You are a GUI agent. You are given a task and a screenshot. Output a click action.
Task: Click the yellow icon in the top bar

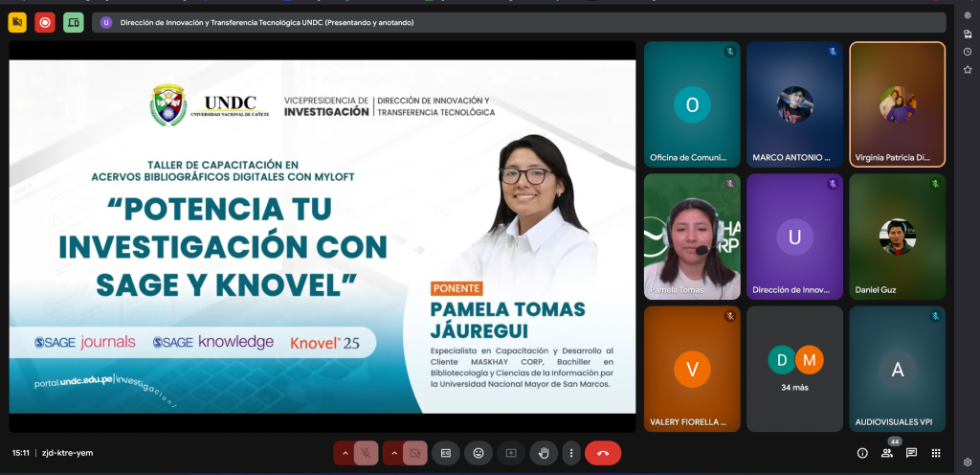tap(17, 22)
